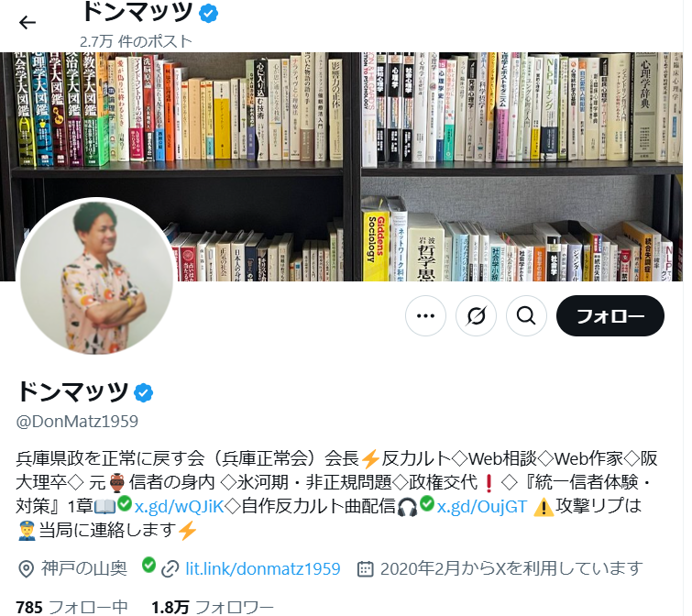
Task: View the 785 フォロー中 following list
Action: [x=71, y=607]
